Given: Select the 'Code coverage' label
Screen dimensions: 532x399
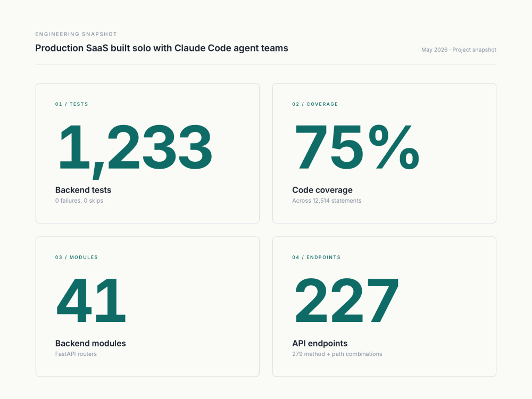Looking at the screenshot, I should coord(322,190).
